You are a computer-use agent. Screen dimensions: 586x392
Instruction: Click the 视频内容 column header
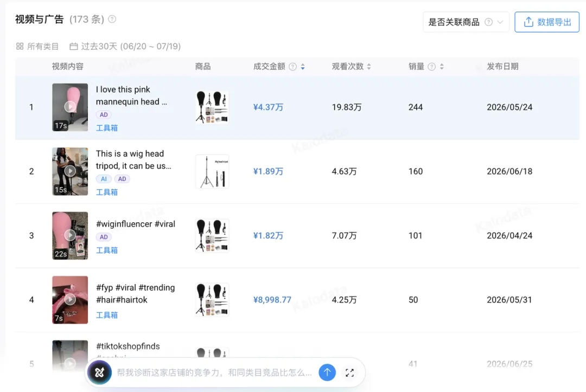68,67
